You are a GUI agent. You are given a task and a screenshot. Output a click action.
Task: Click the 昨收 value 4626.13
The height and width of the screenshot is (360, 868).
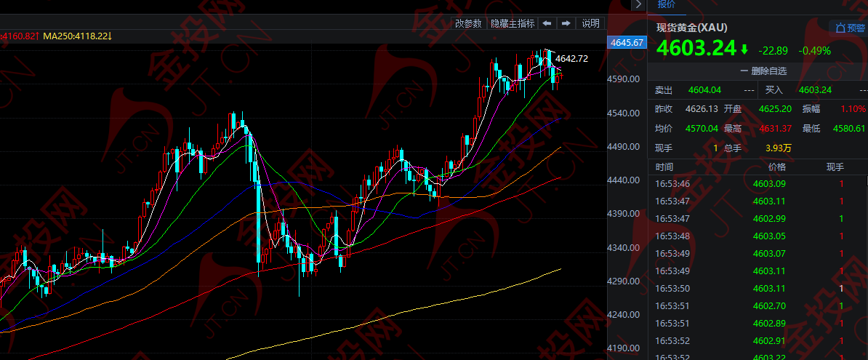click(702, 108)
